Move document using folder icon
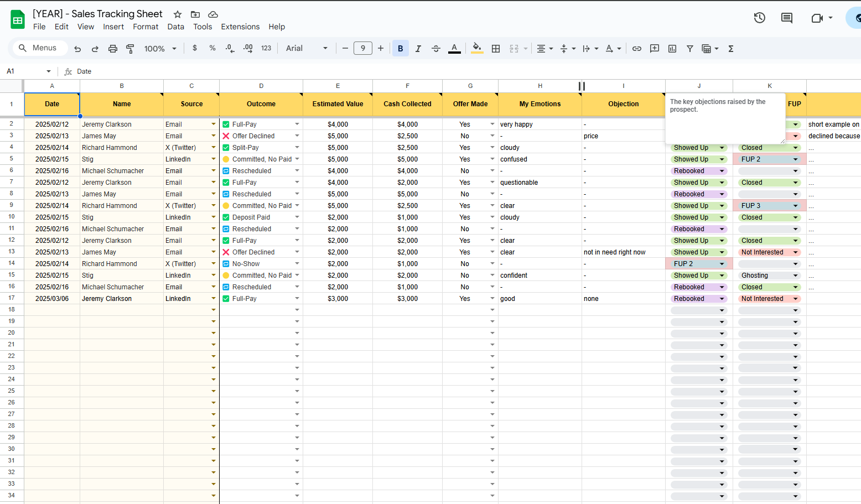 (195, 14)
